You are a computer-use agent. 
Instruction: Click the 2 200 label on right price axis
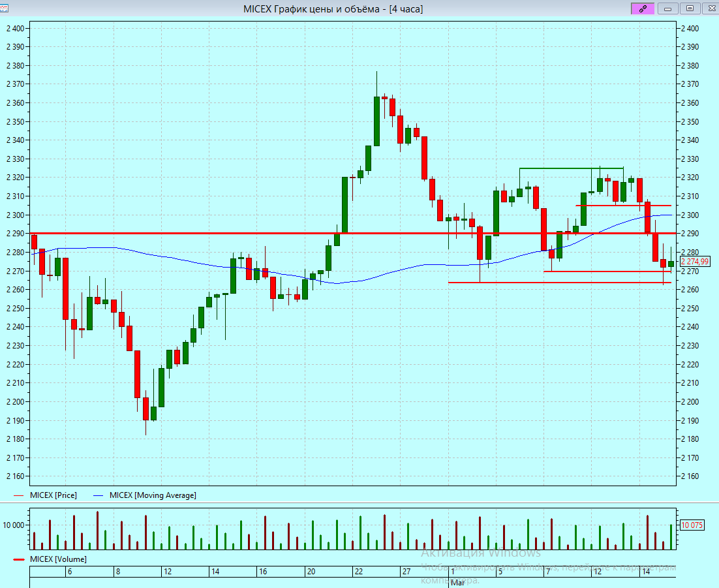pos(690,402)
